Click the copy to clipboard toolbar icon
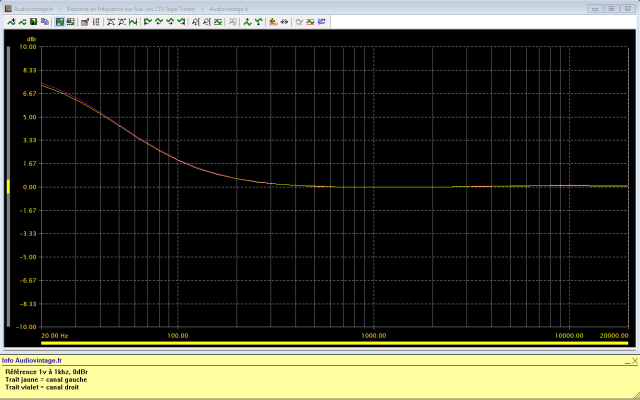 44,22
